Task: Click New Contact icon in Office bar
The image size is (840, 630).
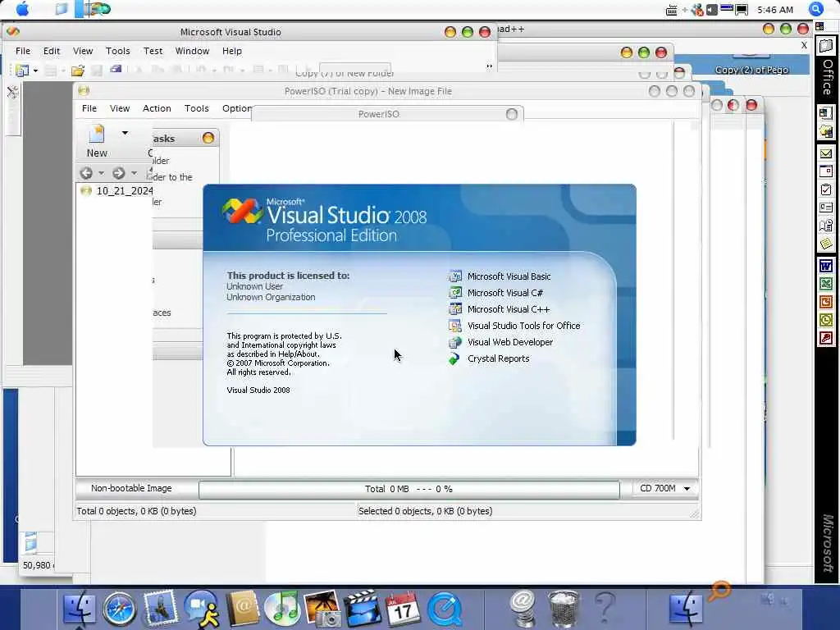Action: pyautogui.click(x=825, y=208)
